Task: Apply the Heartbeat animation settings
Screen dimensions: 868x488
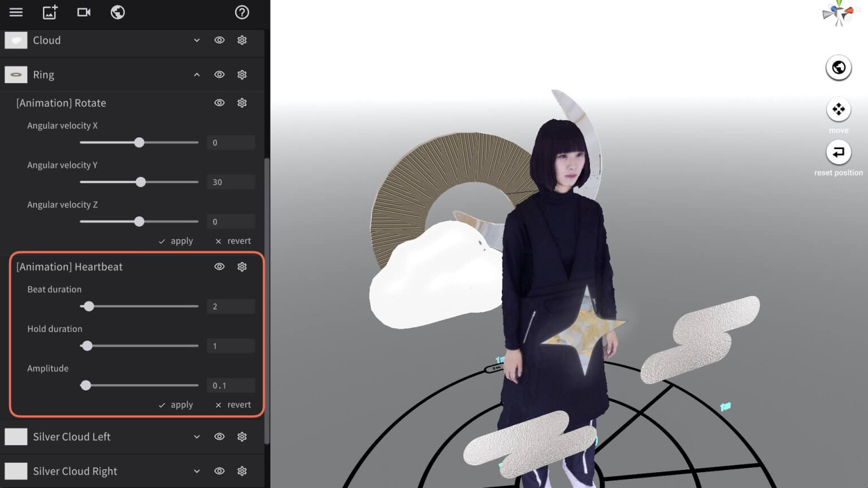Action: pos(176,404)
